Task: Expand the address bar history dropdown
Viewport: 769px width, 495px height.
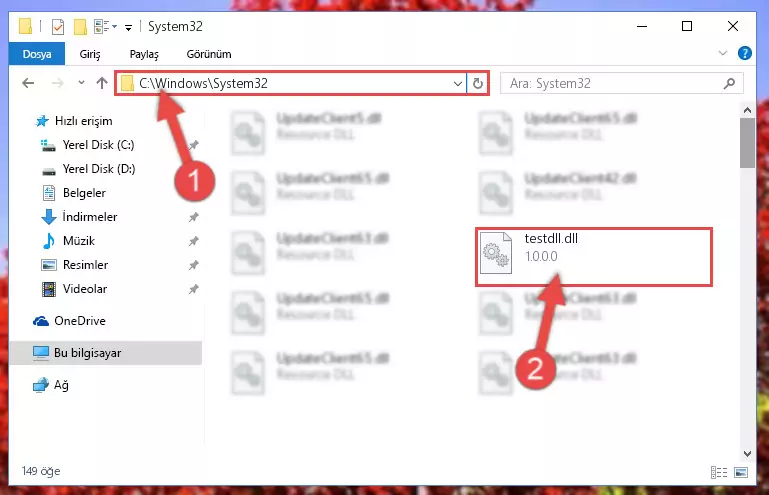Action: tap(458, 84)
